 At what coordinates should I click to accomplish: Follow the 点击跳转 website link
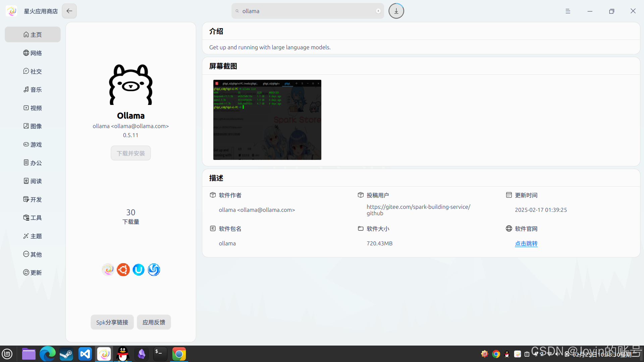[x=526, y=244]
